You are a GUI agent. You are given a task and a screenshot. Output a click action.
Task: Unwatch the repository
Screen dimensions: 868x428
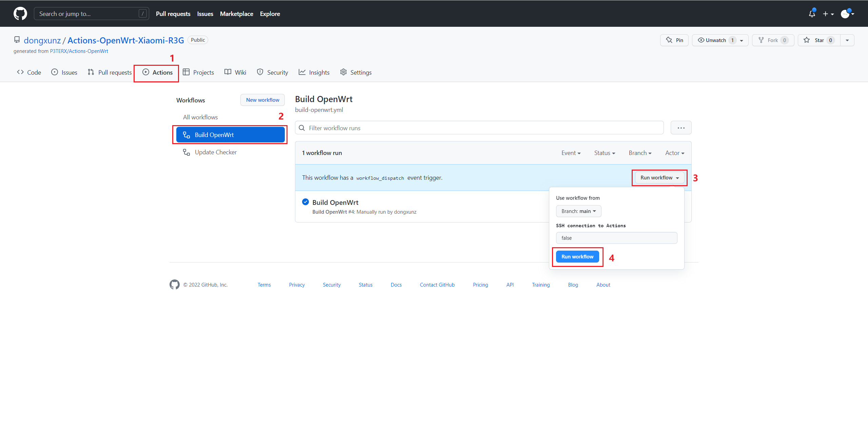715,40
